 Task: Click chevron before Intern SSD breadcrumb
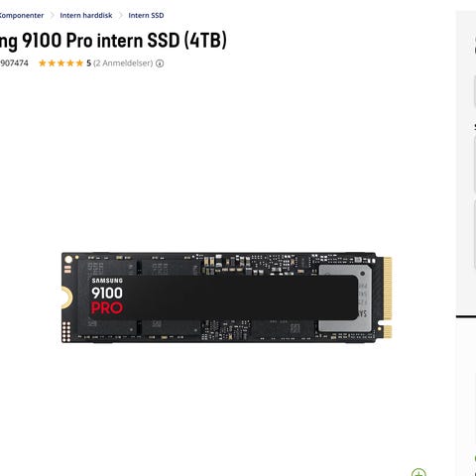tap(120, 15)
